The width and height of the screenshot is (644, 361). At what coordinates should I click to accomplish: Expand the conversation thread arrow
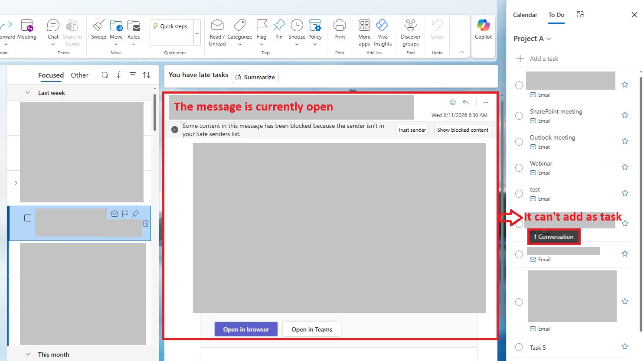pos(16,183)
